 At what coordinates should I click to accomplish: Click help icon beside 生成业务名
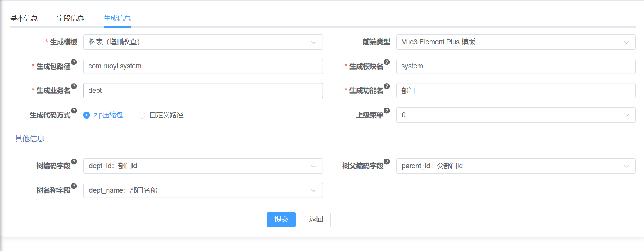pyautogui.click(x=74, y=86)
